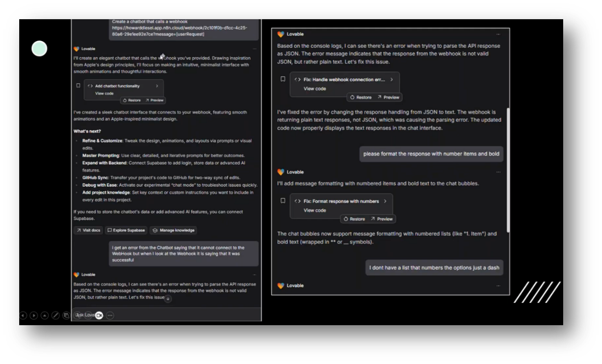
Task: Expand Add chatbot functionality chevron
Action: point(157,86)
